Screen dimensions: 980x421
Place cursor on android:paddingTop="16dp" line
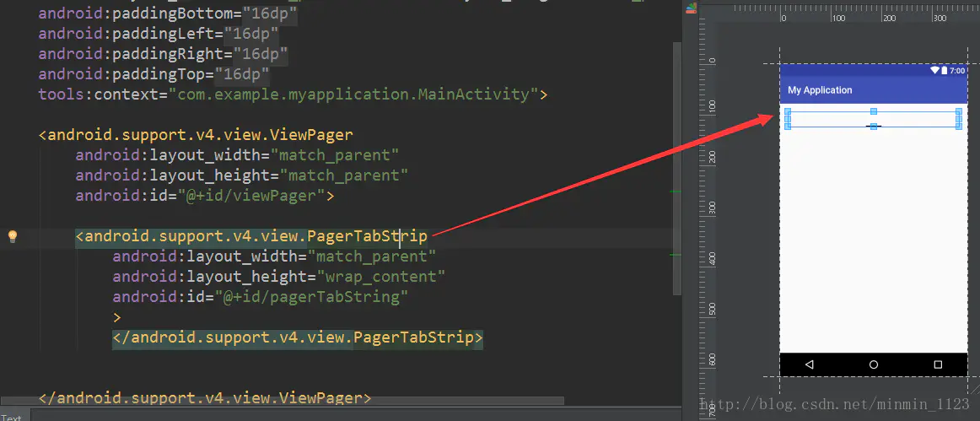tap(154, 73)
